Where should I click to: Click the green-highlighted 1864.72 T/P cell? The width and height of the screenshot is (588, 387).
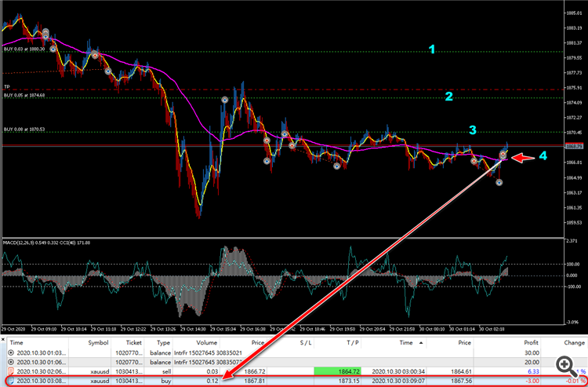click(x=337, y=371)
